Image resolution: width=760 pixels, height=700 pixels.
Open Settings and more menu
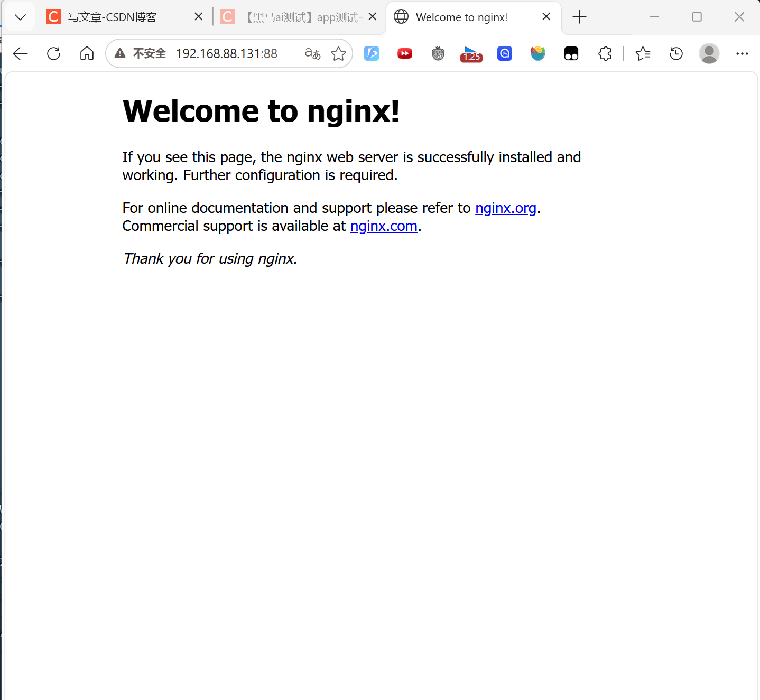click(x=743, y=53)
